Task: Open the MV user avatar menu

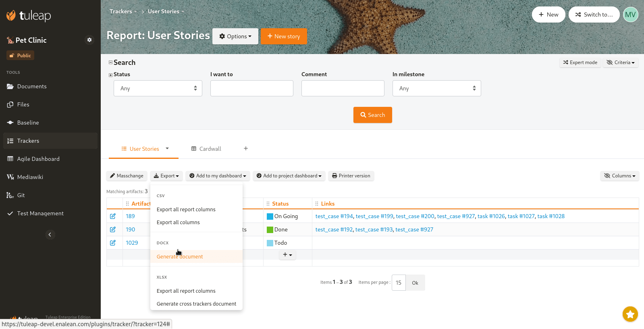Action: click(630, 15)
